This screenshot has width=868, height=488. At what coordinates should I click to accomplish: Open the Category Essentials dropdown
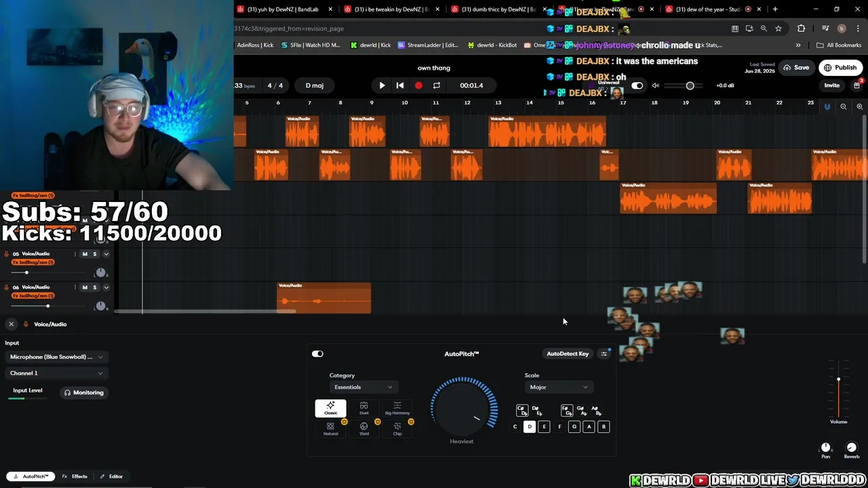click(363, 387)
